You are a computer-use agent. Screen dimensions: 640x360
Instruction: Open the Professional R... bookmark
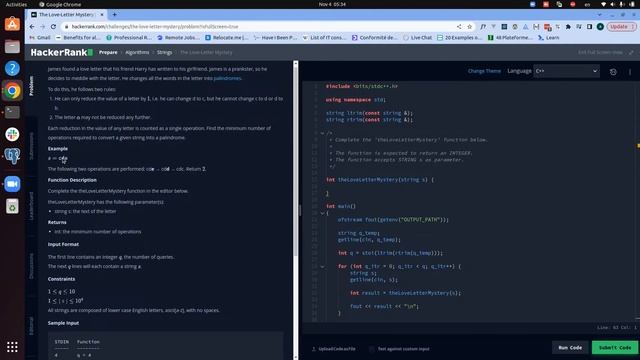pyautogui.click(x=129, y=38)
